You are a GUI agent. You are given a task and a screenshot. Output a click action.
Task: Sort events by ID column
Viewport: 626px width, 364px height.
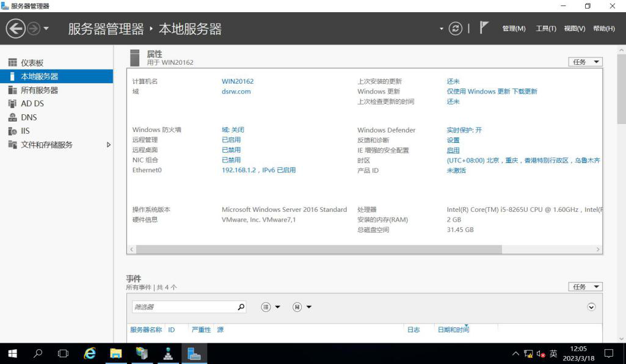click(171, 330)
